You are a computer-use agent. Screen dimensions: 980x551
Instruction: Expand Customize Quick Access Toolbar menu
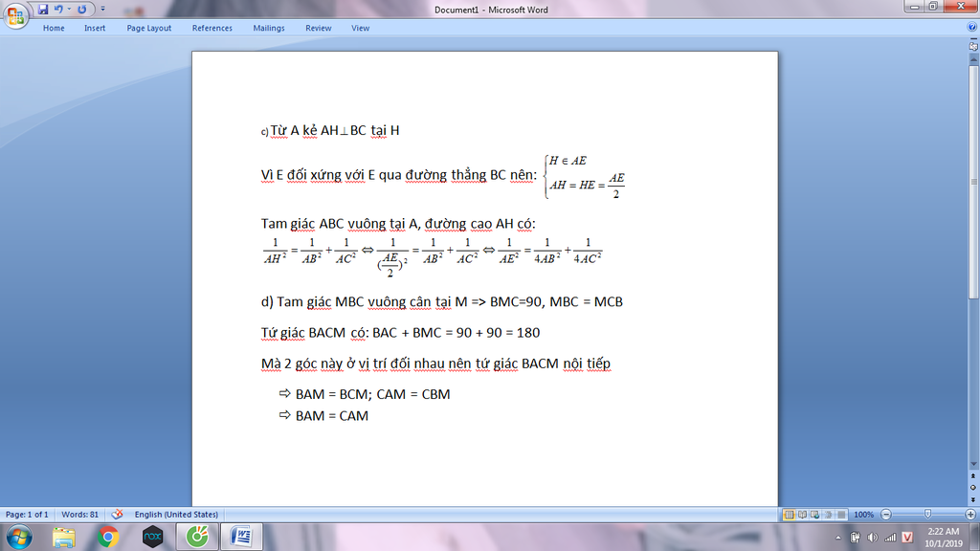pyautogui.click(x=102, y=10)
